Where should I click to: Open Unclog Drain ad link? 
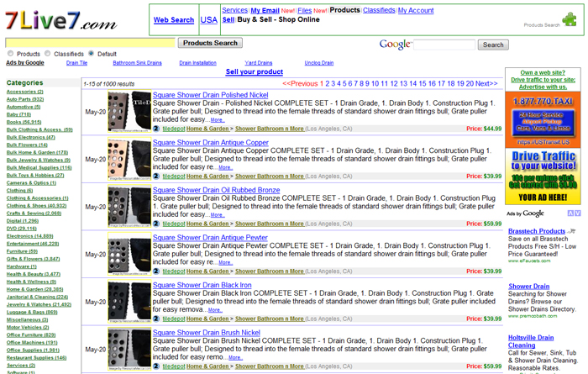[318, 63]
